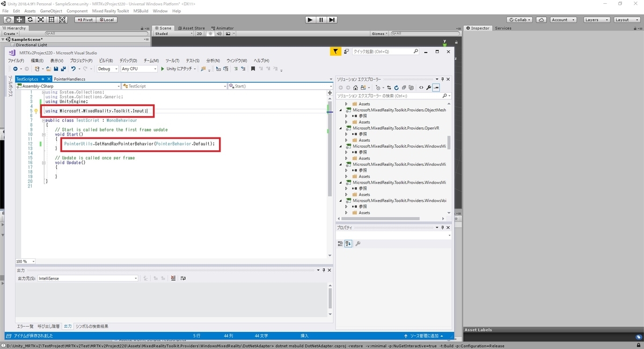Click the Properties panel Categorized icon
The height and width of the screenshot is (349, 644).
[340, 244]
